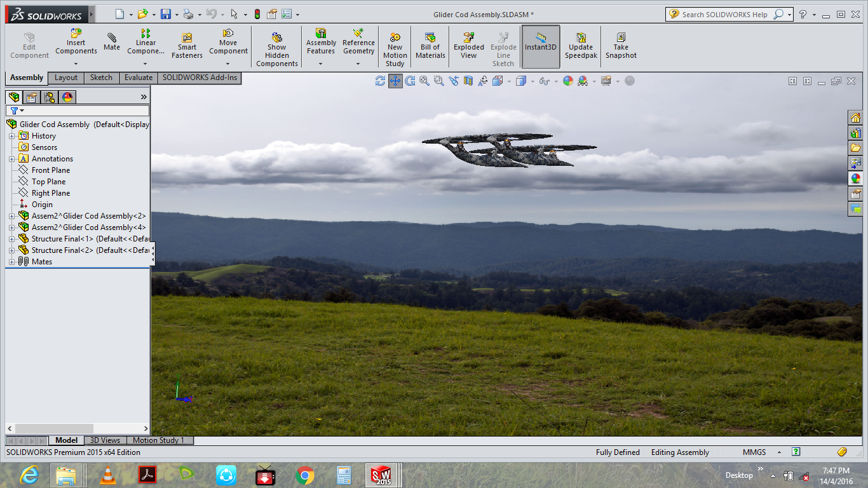Screen dimensions: 868x488
Task: Open Bill of Materials tool
Action: (x=430, y=46)
